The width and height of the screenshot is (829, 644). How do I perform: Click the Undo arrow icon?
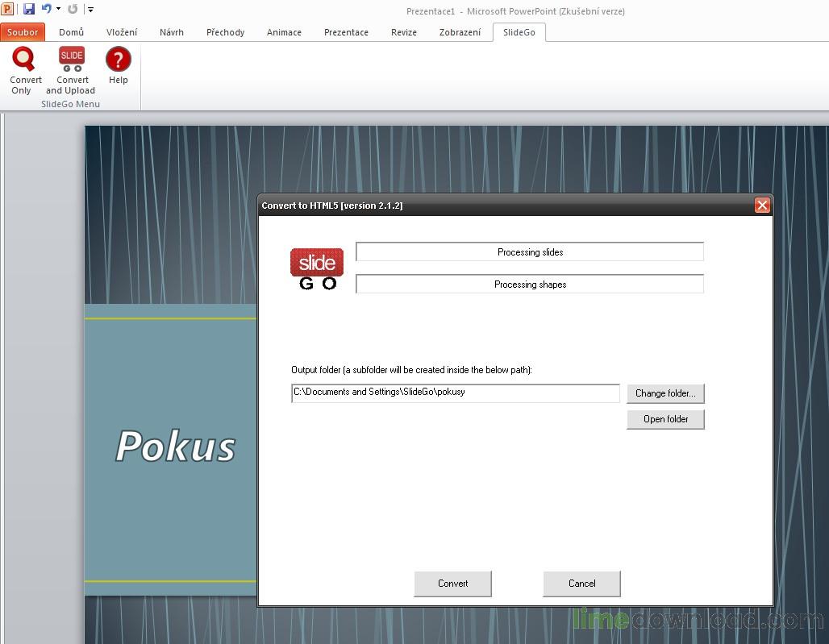(x=47, y=9)
